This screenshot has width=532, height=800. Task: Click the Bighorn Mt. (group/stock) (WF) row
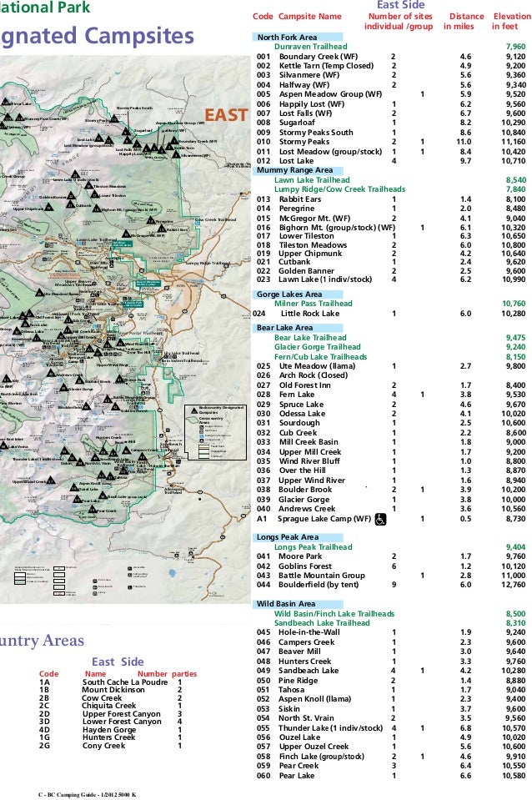(x=391, y=228)
